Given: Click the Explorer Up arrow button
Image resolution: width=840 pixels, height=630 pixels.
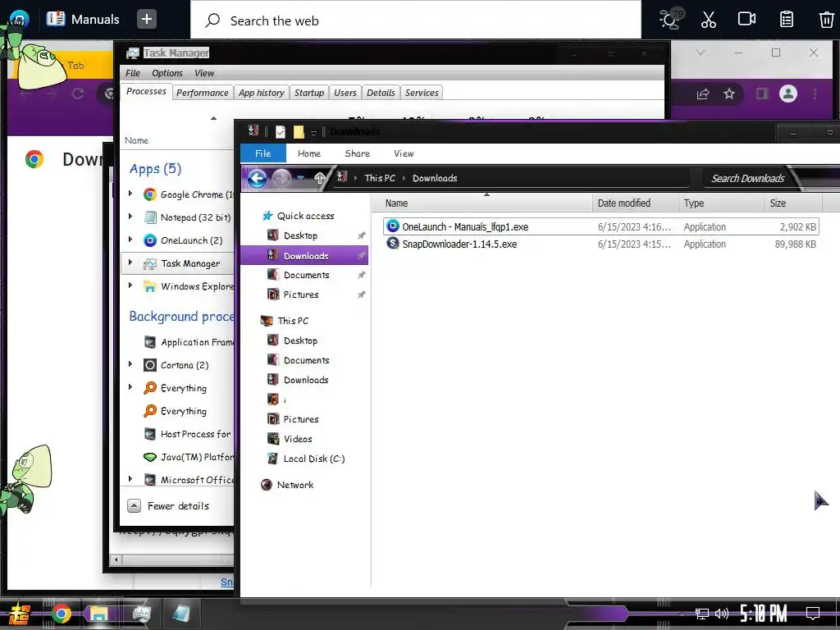Looking at the screenshot, I should click(319, 178).
